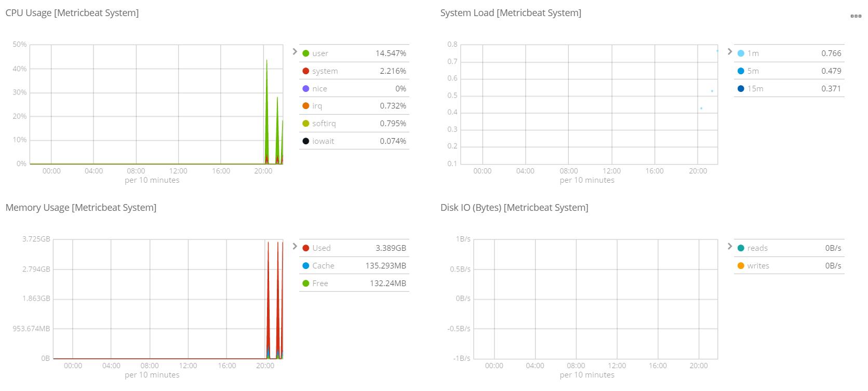Click the 0.795% softirq value
The height and width of the screenshot is (391, 868).
[393, 124]
